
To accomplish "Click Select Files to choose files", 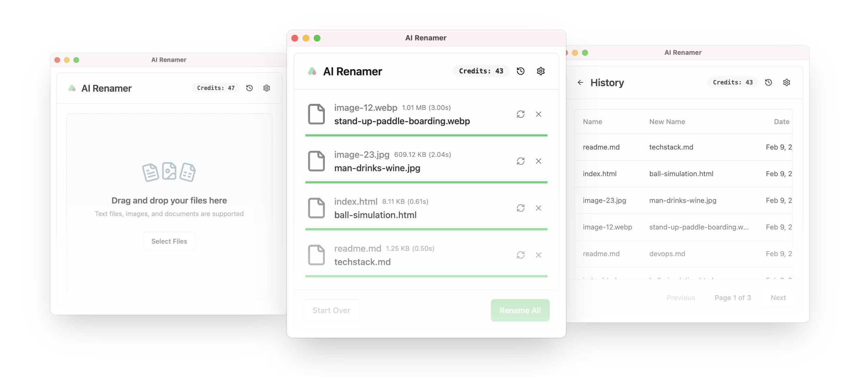I will (x=169, y=241).
